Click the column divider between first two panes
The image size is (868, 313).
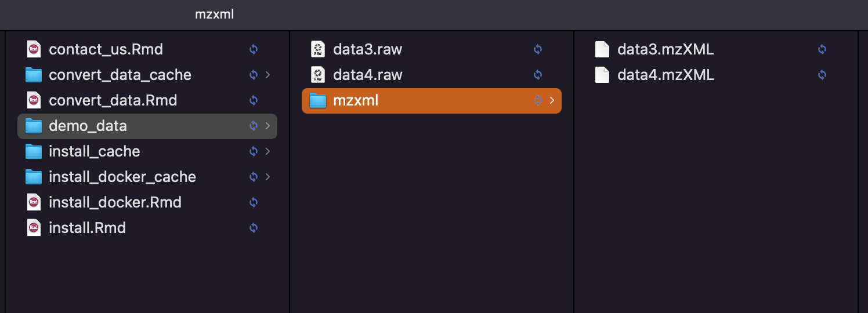point(290,172)
